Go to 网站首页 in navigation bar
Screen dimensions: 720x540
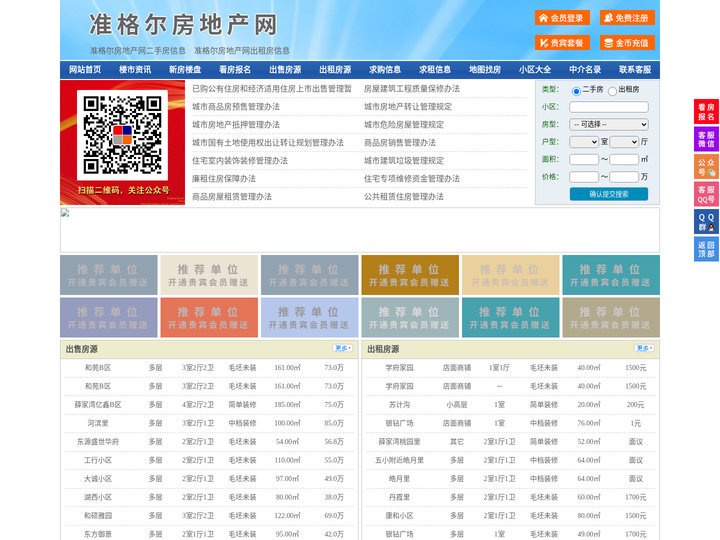(x=85, y=70)
